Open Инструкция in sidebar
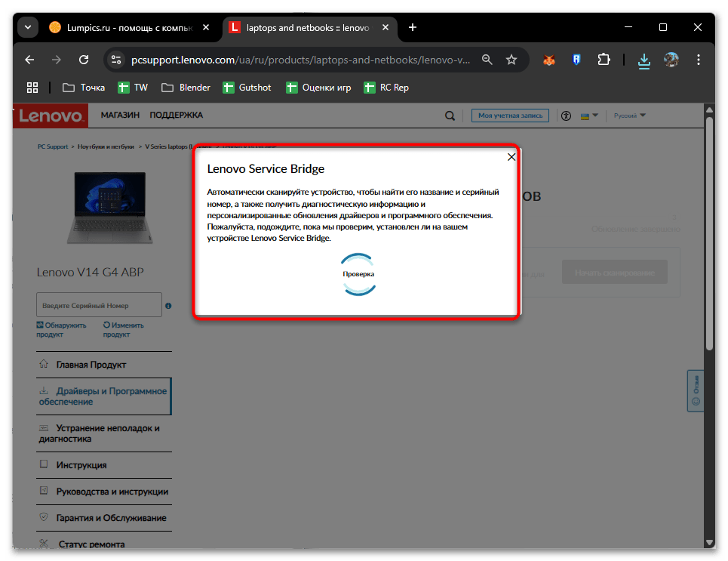728x561 pixels. click(104, 465)
